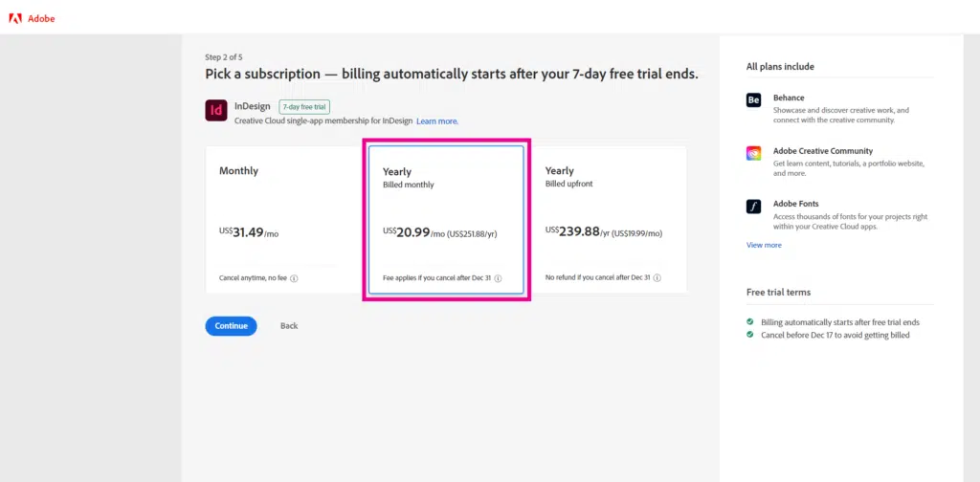
Task: Click the InDesign app icon
Action: click(216, 111)
